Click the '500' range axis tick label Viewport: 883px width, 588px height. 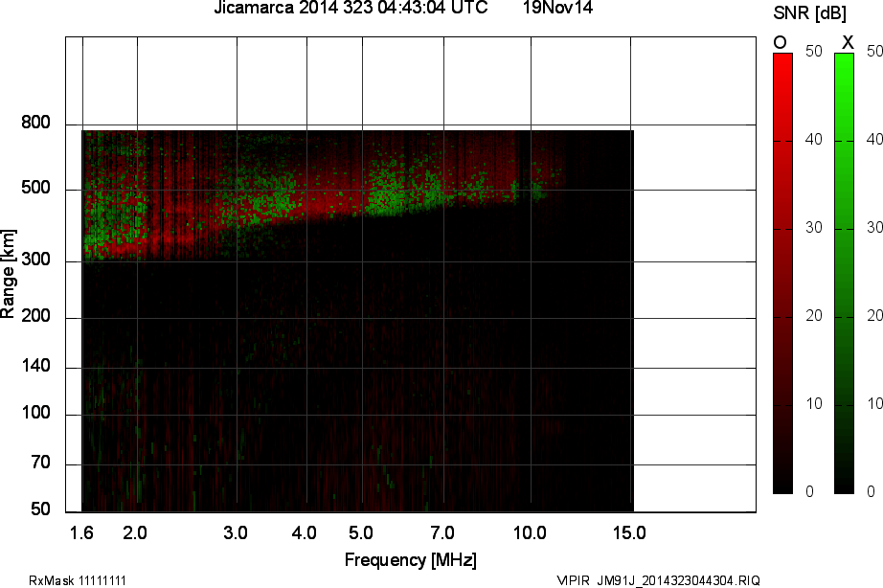[x=35, y=188]
